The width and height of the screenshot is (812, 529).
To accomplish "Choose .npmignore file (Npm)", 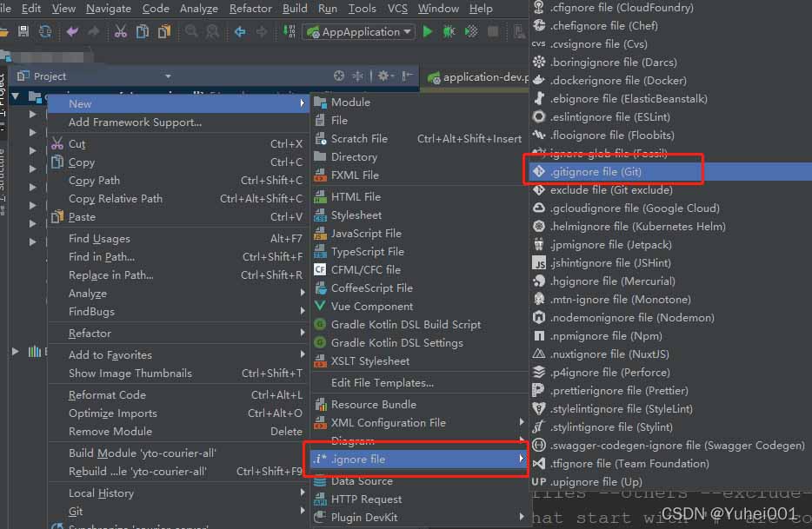I will coord(670,336).
